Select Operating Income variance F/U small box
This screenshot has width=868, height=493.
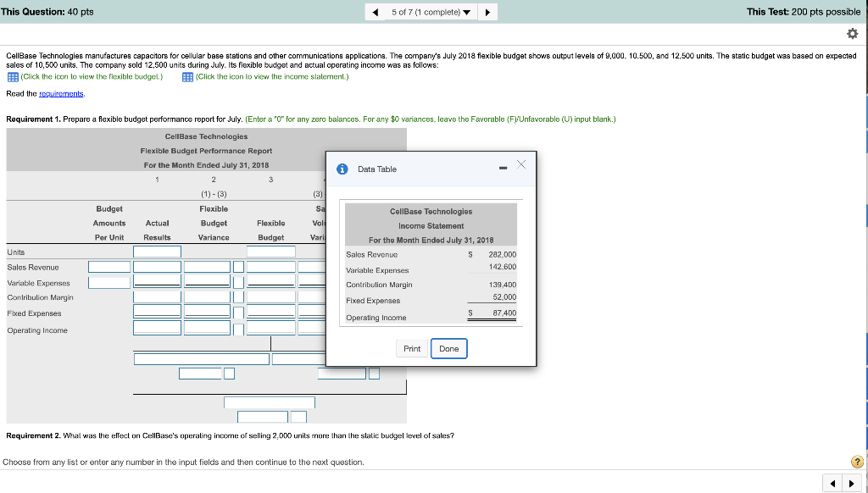click(238, 330)
